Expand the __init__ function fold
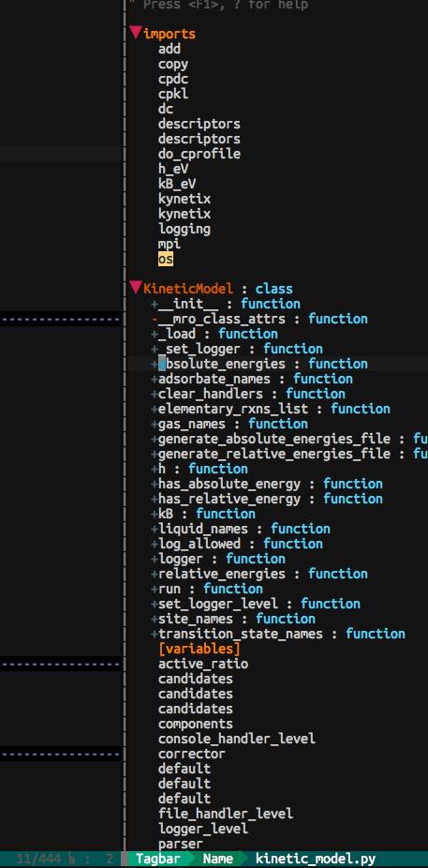The width and height of the screenshot is (428, 868). click(155, 304)
